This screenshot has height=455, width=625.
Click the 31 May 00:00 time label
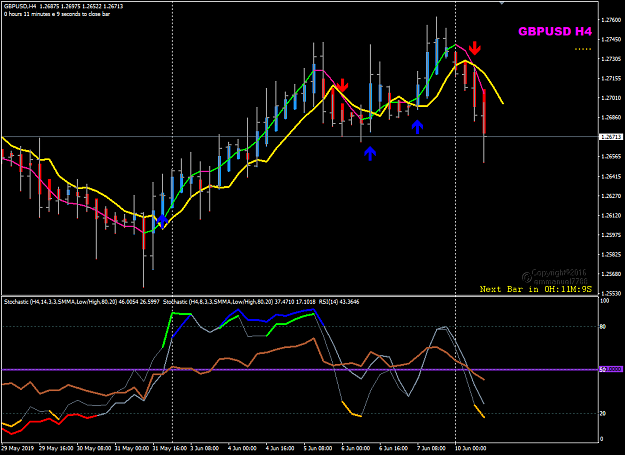point(132,449)
